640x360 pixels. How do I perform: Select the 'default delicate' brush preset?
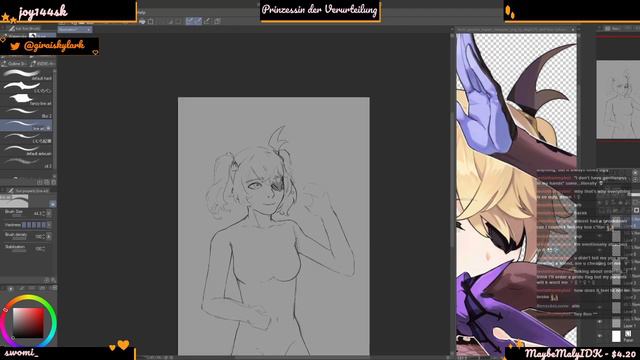tap(27, 150)
